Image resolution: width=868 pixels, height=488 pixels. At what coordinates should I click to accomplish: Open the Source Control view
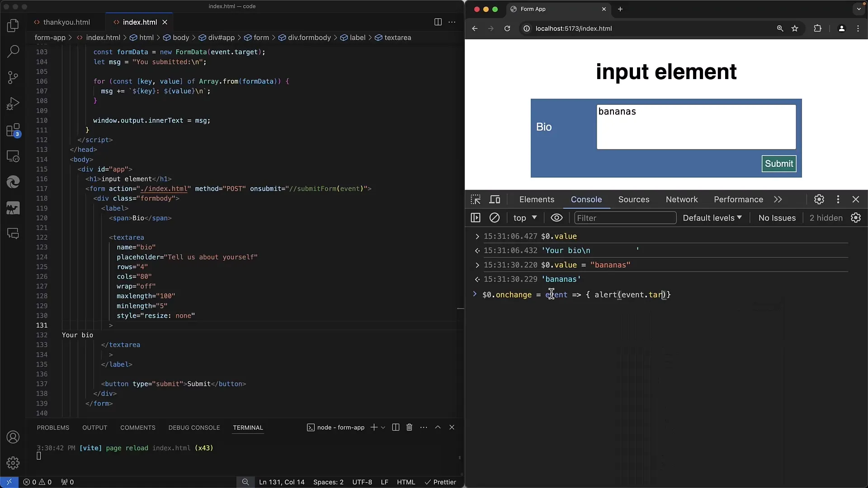[13, 78]
